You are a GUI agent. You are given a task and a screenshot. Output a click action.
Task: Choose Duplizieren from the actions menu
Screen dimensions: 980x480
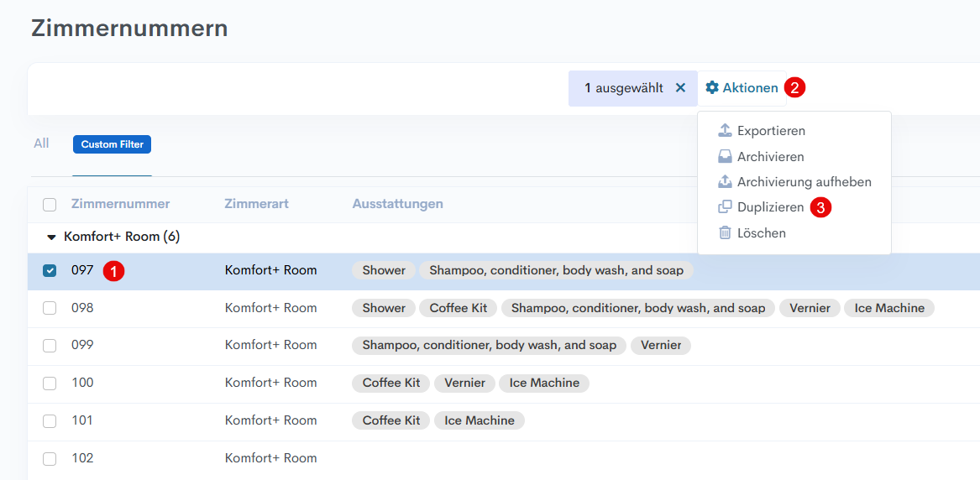coord(770,207)
